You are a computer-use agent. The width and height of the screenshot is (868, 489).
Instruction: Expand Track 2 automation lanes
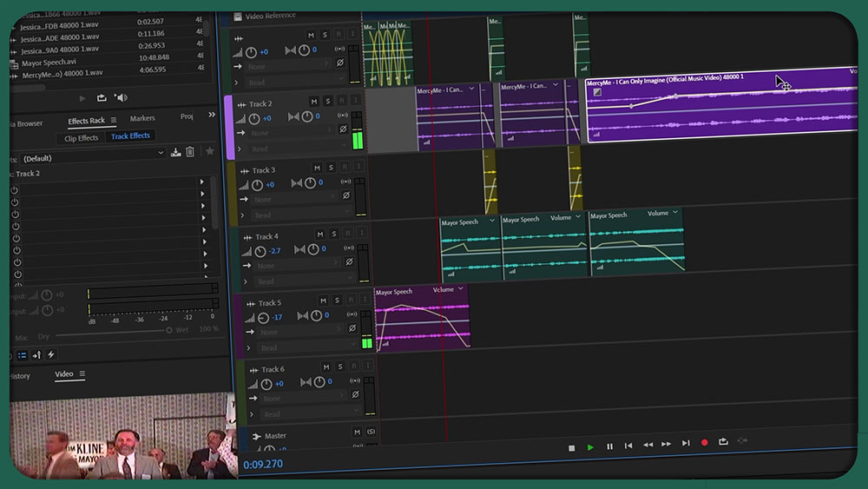point(240,149)
